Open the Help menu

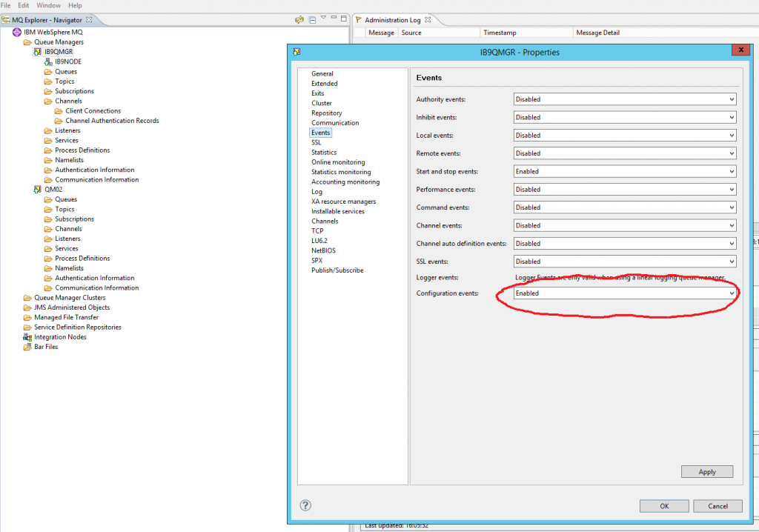[75, 5]
